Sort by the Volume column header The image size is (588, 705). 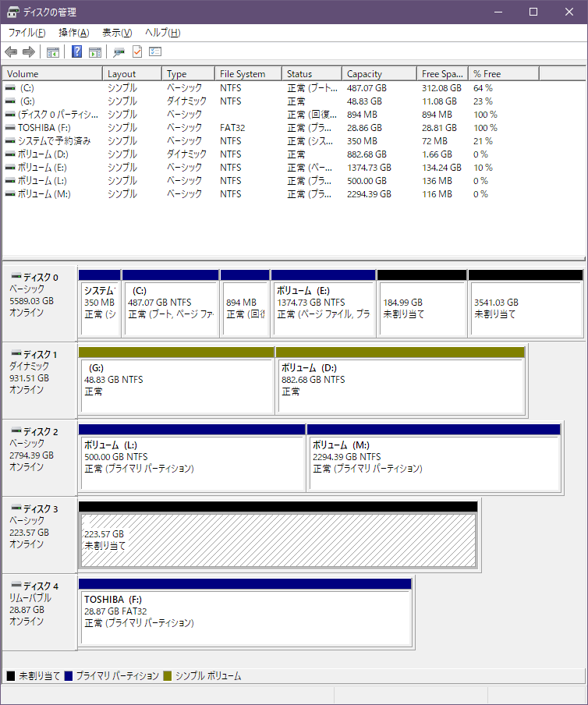point(52,74)
